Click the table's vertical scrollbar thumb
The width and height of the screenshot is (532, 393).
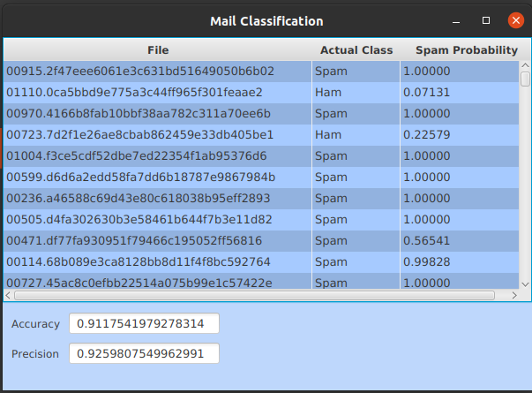525,79
